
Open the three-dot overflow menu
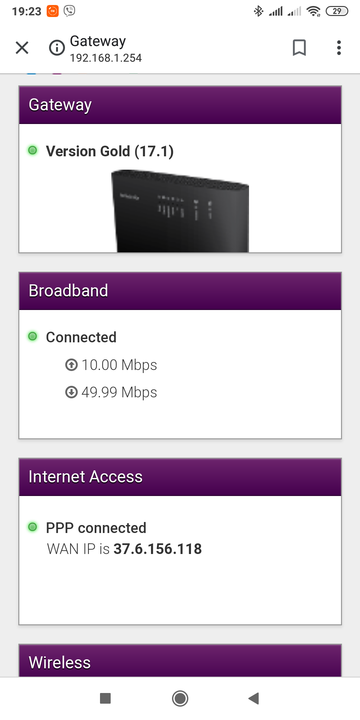338,48
